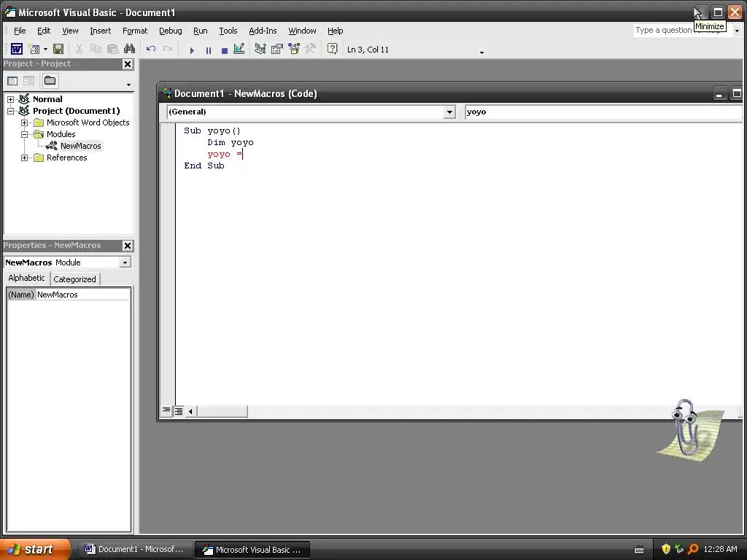Image resolution: width=747 pixels, height=560 pixels.
Task: Stop execution with the Reset icon
Action: pyautogui.click(x=225, y=50)
